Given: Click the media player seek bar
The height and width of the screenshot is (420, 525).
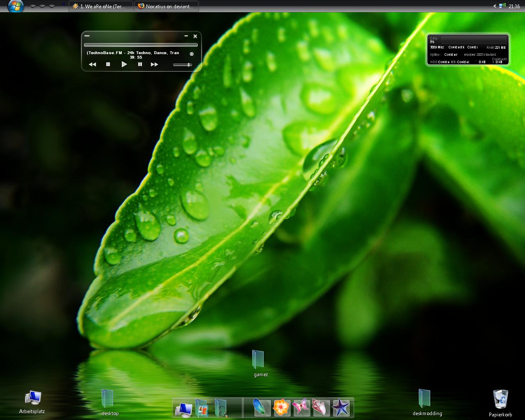Looking at the screenshot, I should tap(141, 45).
